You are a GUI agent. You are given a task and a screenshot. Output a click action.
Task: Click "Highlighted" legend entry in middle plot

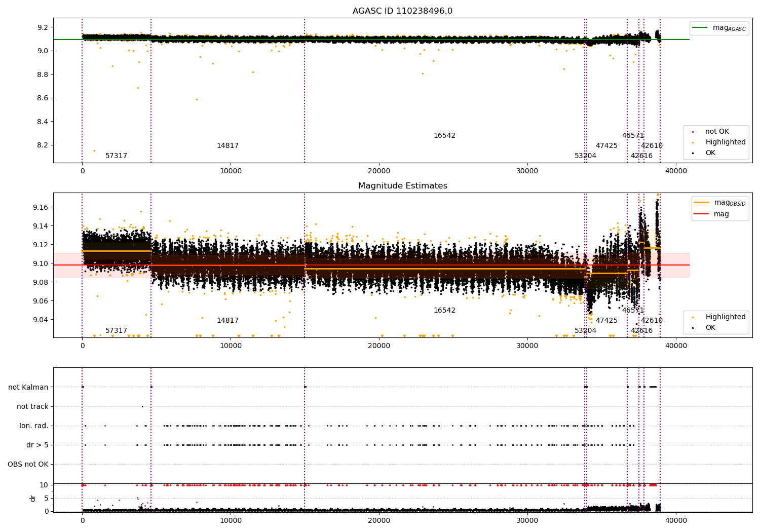[x=726, y=317]
